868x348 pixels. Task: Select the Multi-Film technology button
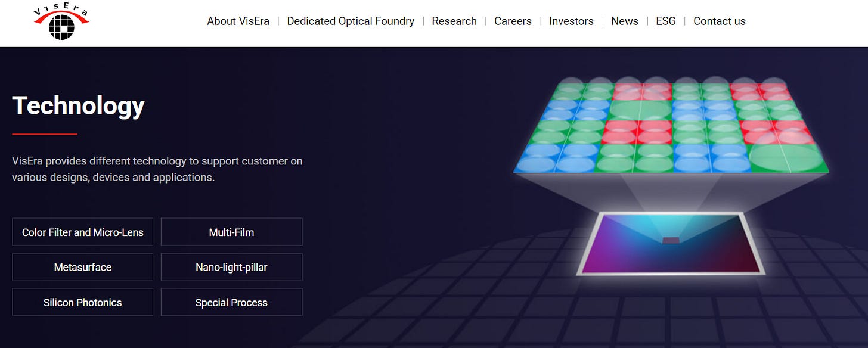(x=231, y=232)
